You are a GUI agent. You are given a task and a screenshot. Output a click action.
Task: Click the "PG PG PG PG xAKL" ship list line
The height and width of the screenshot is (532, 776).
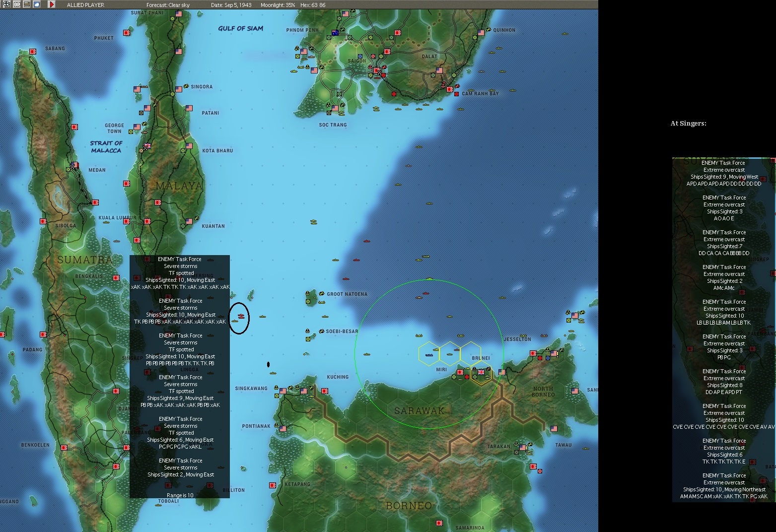tap(180, 447)
